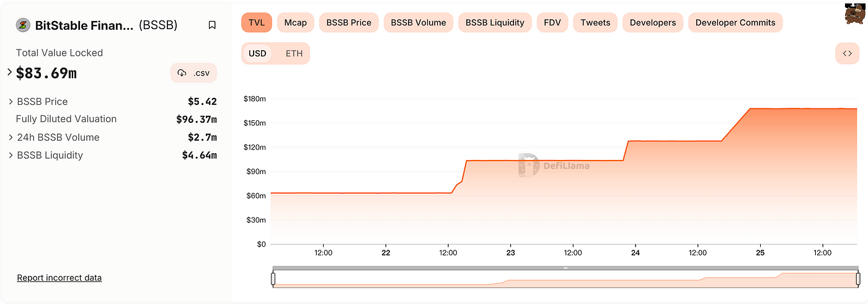This screenshot has width=868, height=305.
Task: Click the $60m y-axis label
Action: point(257,196)
